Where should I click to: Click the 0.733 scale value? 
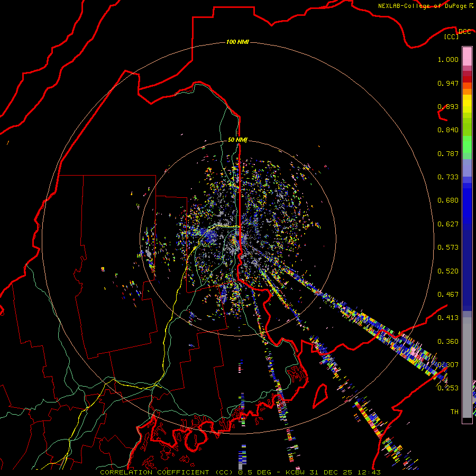[x=448, y=177]
